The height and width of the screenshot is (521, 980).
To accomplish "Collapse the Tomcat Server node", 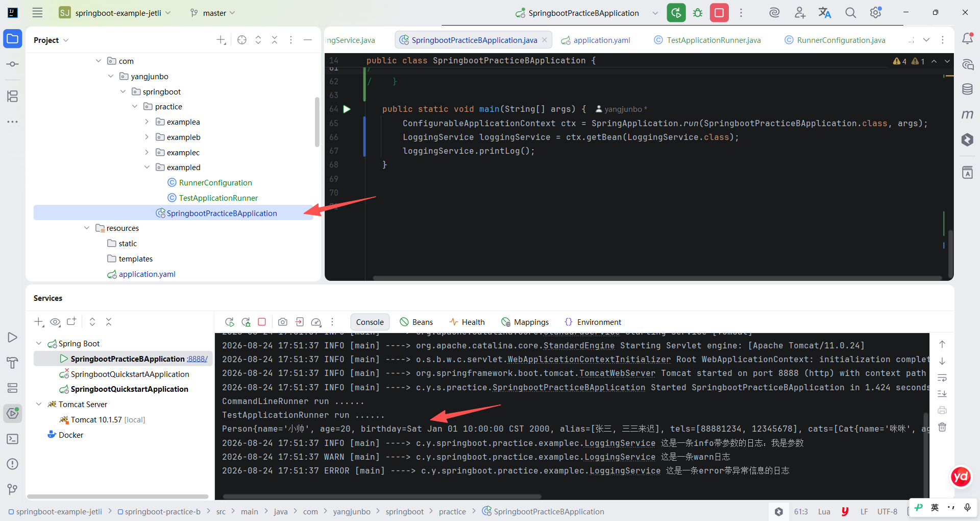I will pyautogui.click(x=39, y=404).
